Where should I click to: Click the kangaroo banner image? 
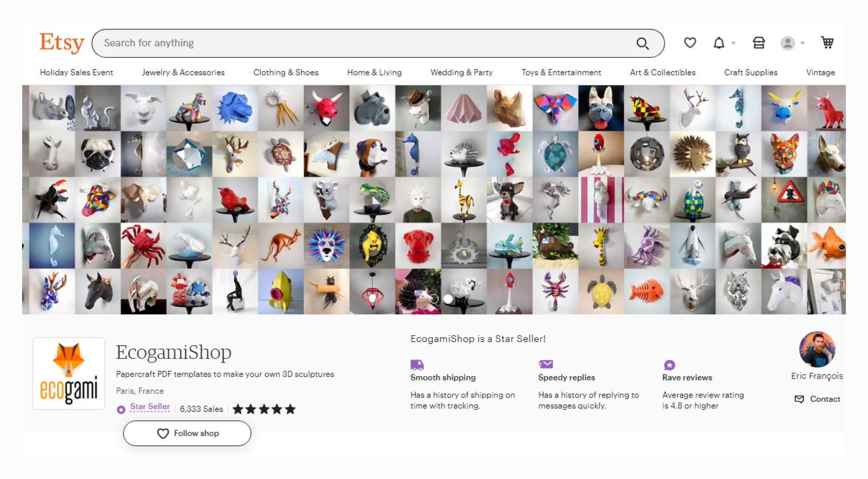(281, 246)
